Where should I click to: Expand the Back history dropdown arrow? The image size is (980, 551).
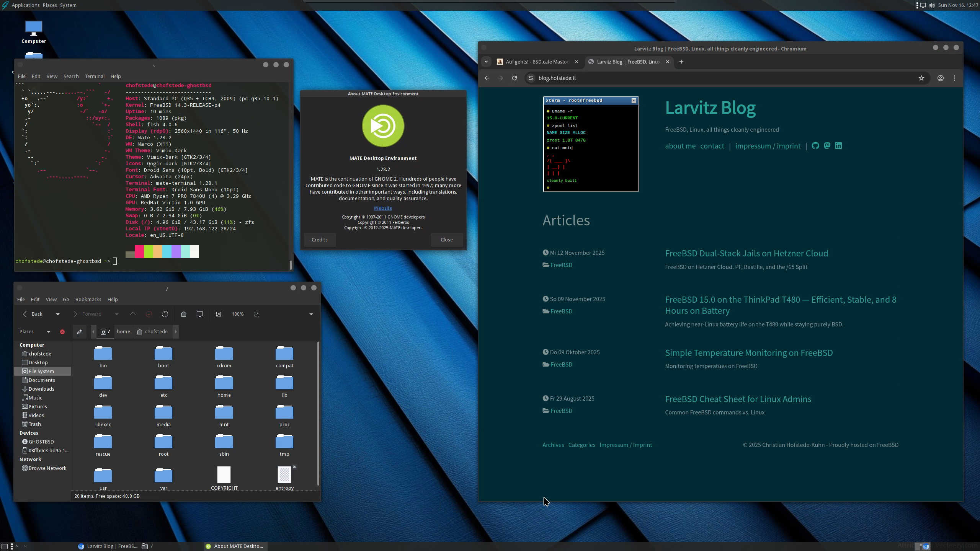point(58,314)
